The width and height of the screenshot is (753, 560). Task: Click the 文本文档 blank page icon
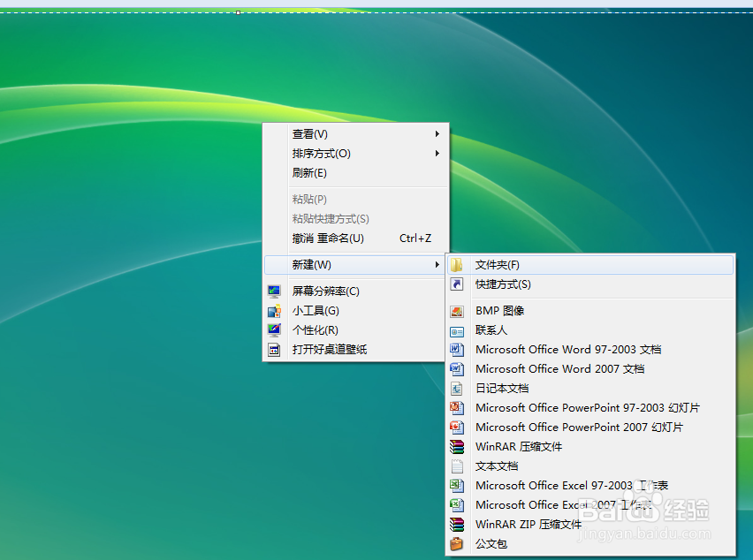(x=457, y=466)
